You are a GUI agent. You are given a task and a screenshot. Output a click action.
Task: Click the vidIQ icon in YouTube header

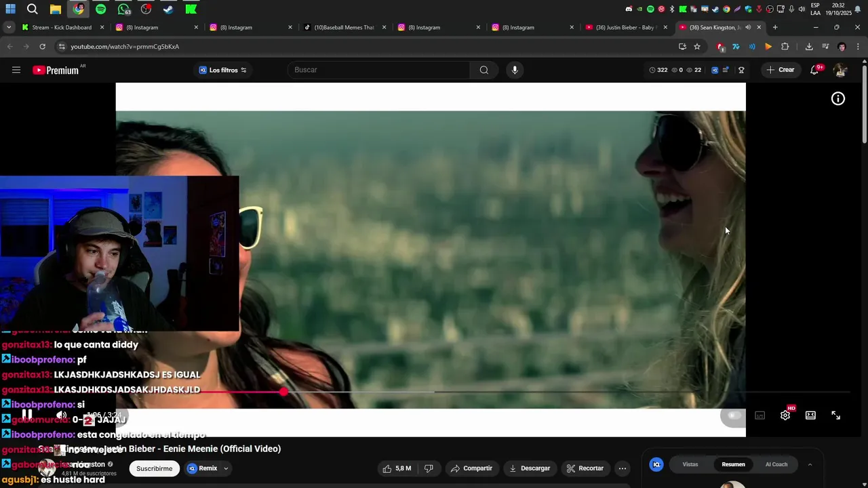tap(715, 70)
